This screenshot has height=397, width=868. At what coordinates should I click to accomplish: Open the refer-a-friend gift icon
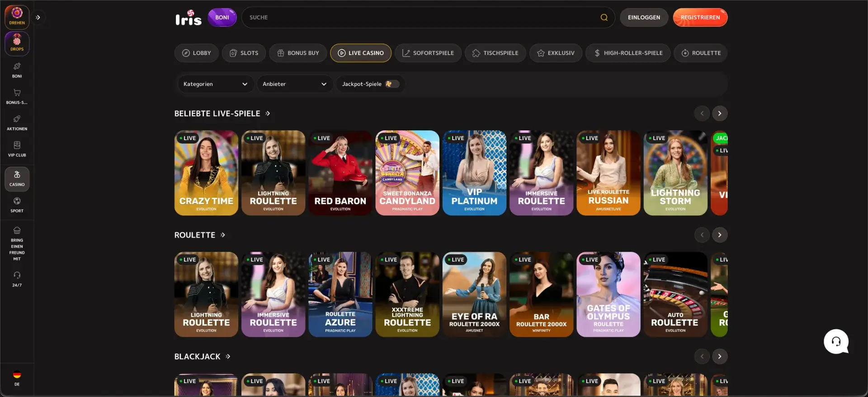(17, 243)
